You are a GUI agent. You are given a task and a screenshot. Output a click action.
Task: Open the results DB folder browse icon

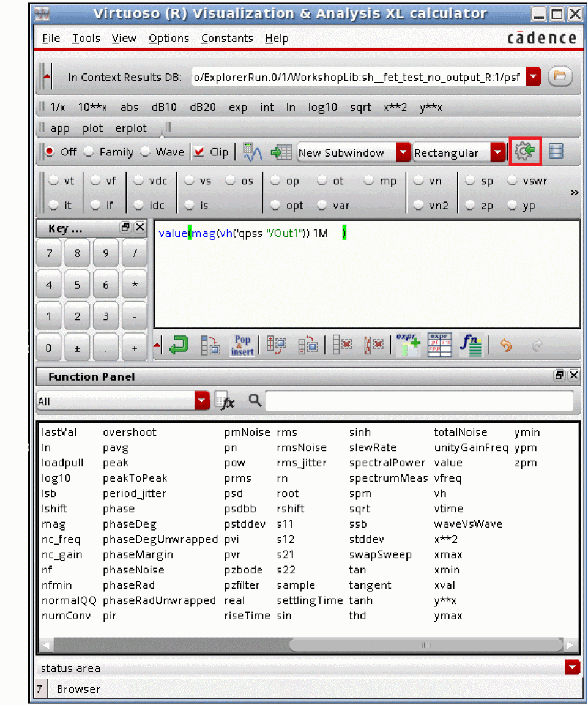[x=559, y=77]
